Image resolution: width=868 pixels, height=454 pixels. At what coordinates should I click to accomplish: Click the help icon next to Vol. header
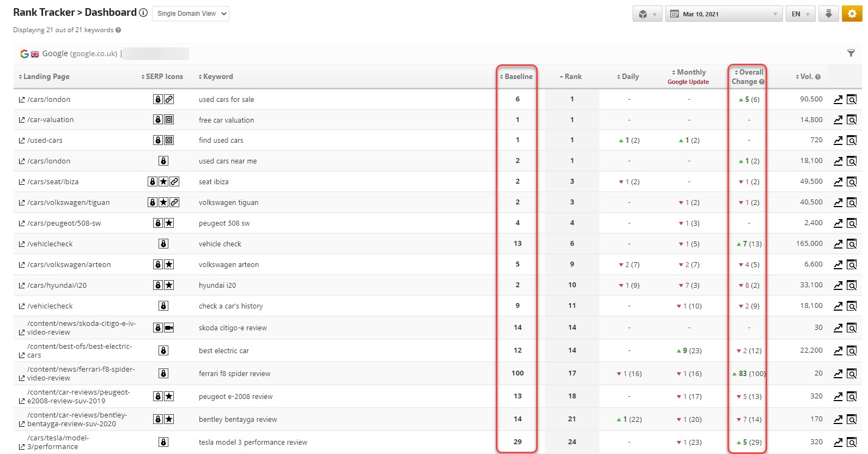[x=817, y=77]
